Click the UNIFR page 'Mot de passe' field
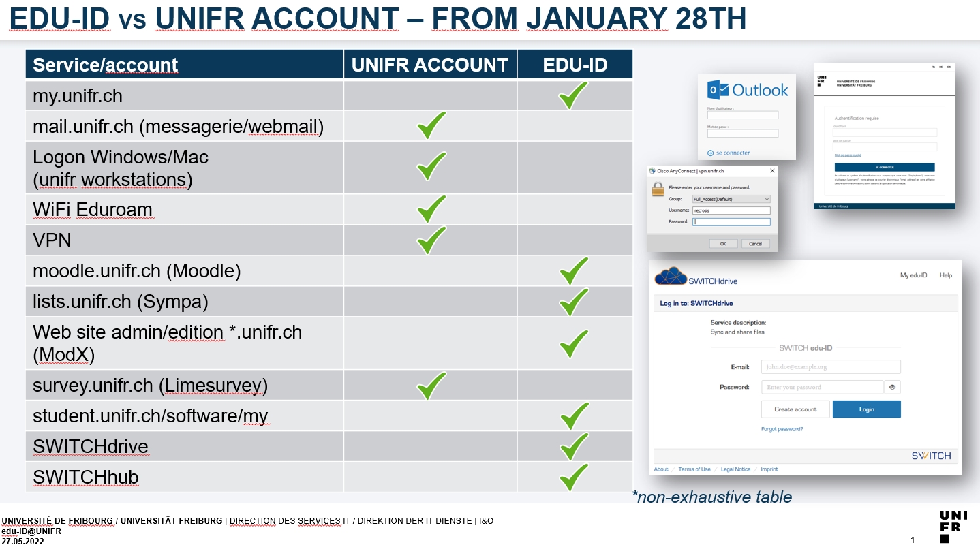The image size is (980, 549). click(x=886, y=146)
